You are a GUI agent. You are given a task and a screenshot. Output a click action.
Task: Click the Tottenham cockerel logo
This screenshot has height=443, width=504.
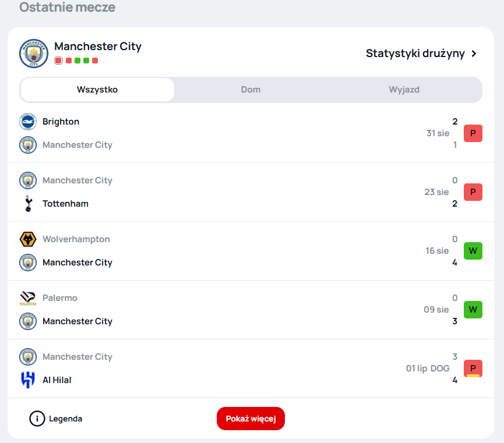(28, 204)
